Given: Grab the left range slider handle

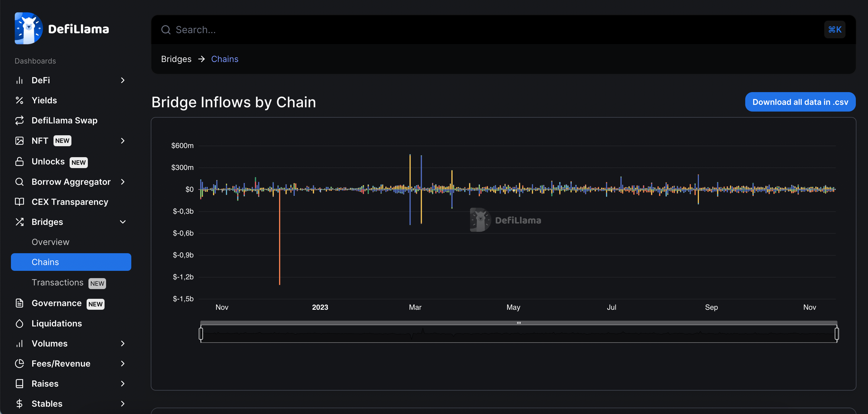Looking at the screenshot, I should pyautogui.click(x=201, y=334).
